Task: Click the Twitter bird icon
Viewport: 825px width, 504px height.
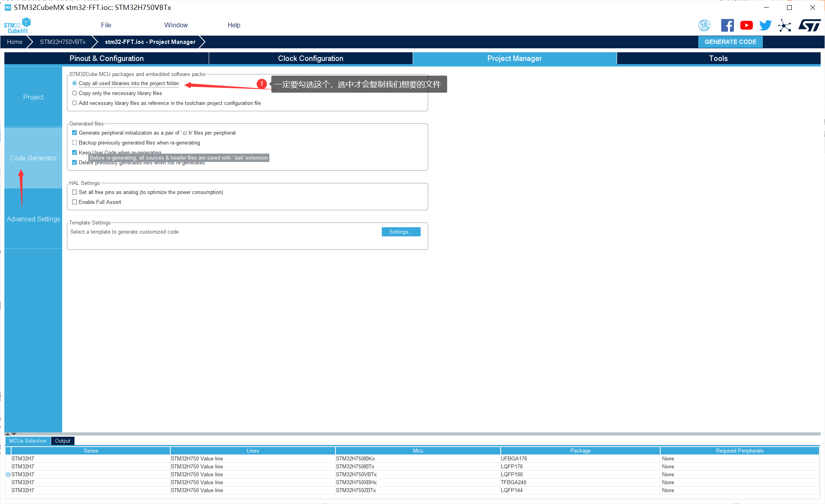Action: click(765, 25)
